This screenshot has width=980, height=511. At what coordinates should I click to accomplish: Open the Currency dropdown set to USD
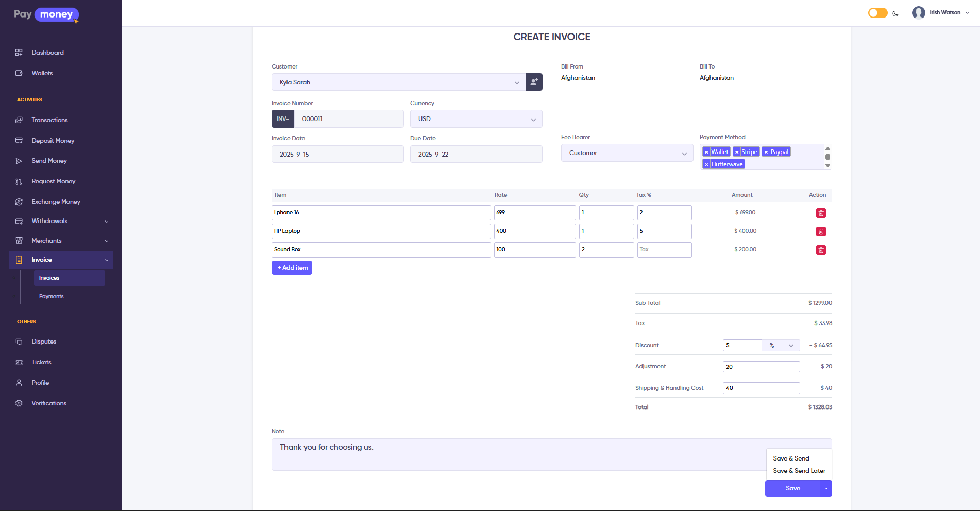476,119
